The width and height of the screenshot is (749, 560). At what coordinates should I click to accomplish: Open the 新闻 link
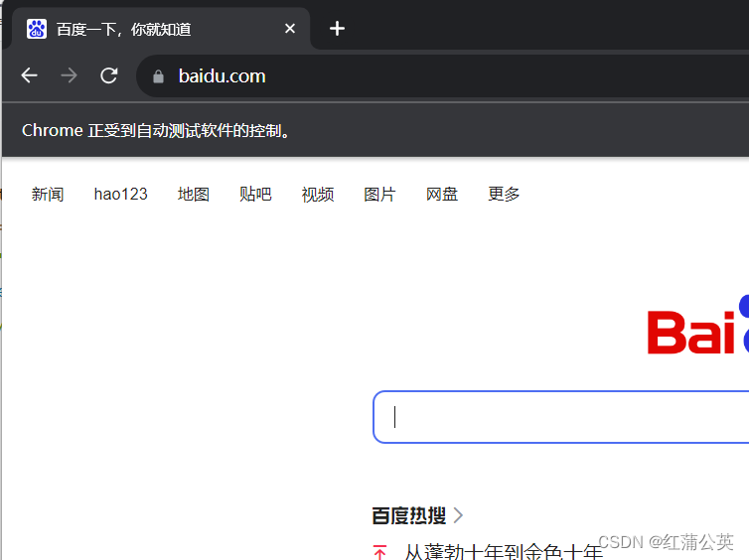point(48,195)
